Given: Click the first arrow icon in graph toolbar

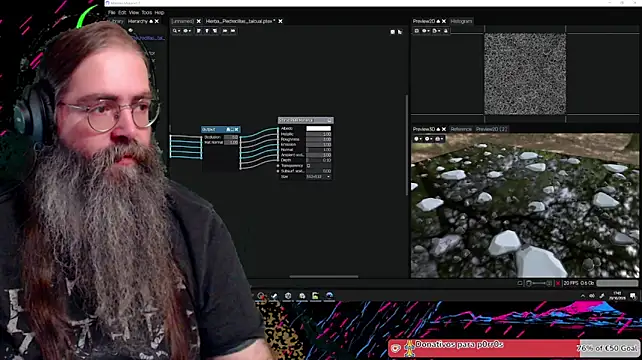Looking at the screenshot, I should (x=225, y=31).
